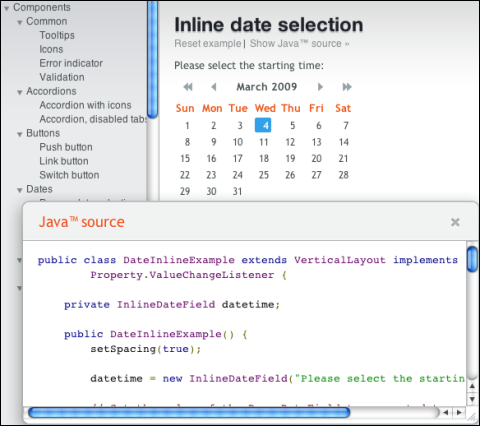Select the highlighted date 4
Viewport: 480px width, 426px height.
point(263,125)
